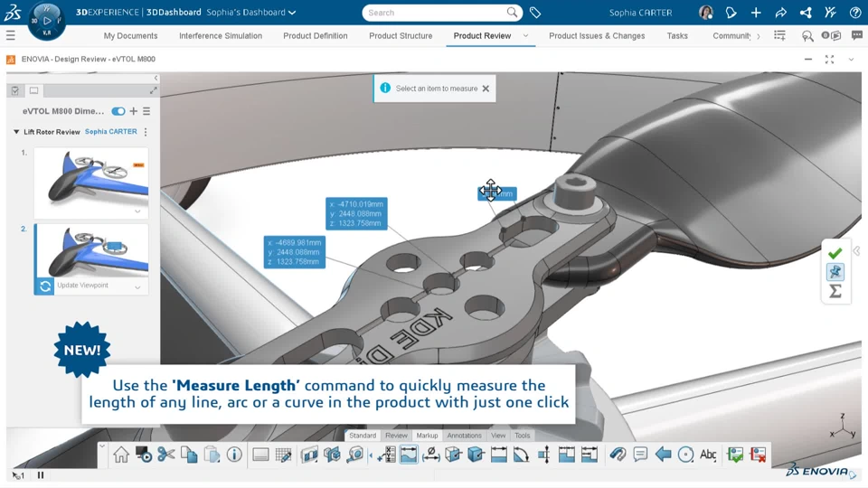
Task: Click the comment bubble tool in toolbar
Action: coord(640,455)
